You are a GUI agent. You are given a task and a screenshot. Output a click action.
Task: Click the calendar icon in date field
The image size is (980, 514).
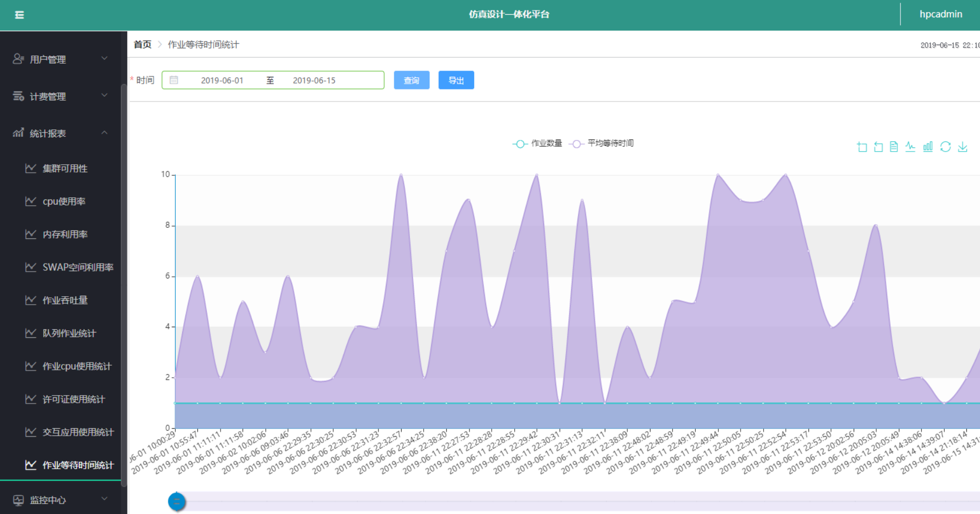coord(174,80)
